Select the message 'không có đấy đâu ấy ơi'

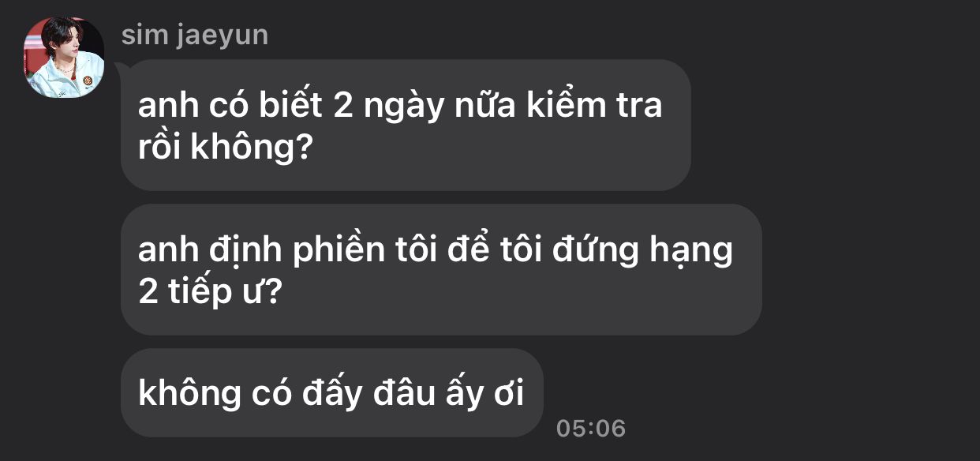[x=332, y=392]
